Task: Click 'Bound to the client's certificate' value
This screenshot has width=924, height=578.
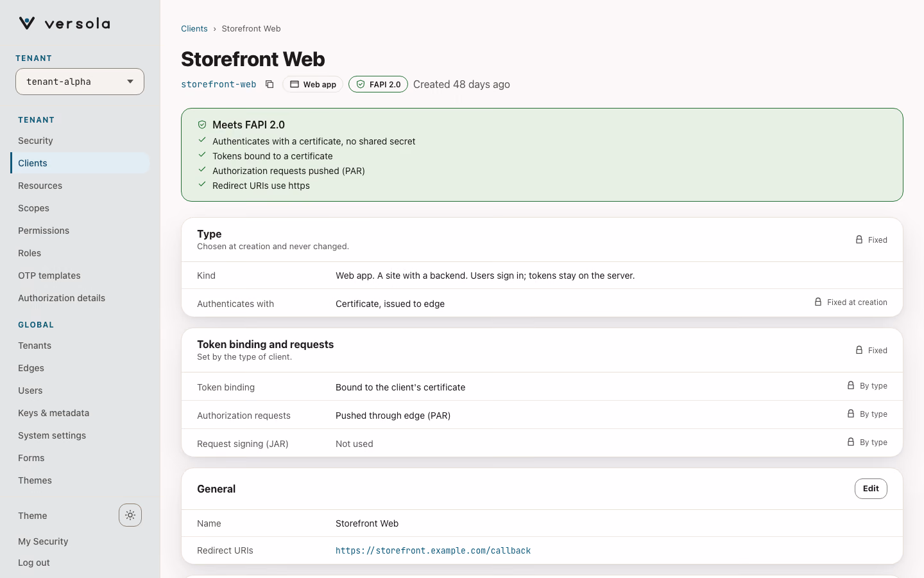Action: [400, 387]
